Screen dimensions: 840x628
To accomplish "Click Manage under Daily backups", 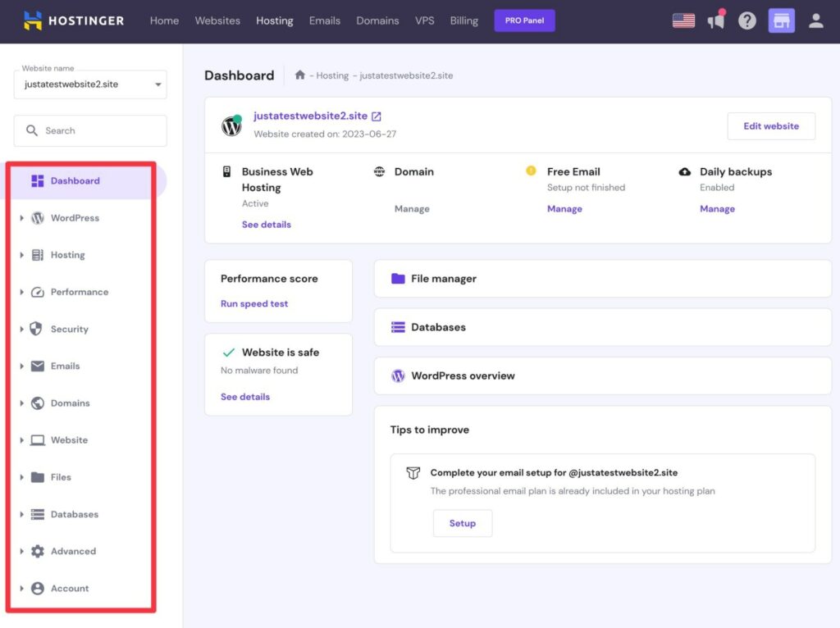I will pyautogui.click(x=717, y=209).
